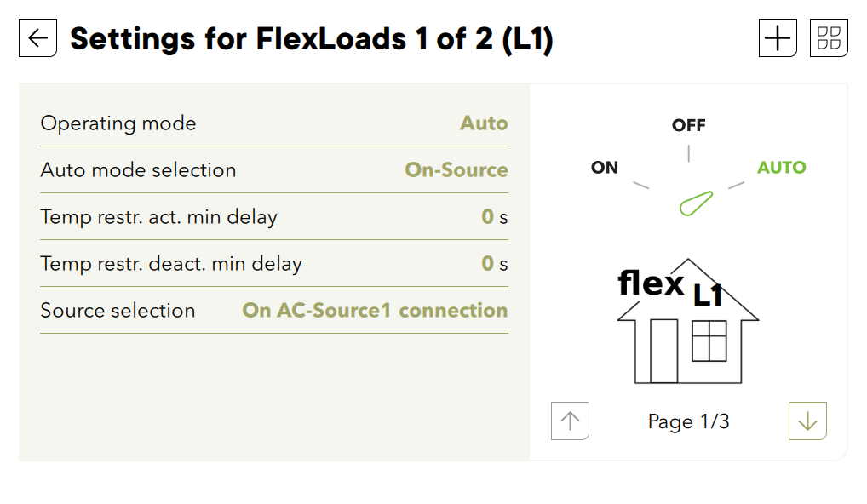Open On AC-Source1 connection selection
This screenshot has width=867, height=504.
375,311
